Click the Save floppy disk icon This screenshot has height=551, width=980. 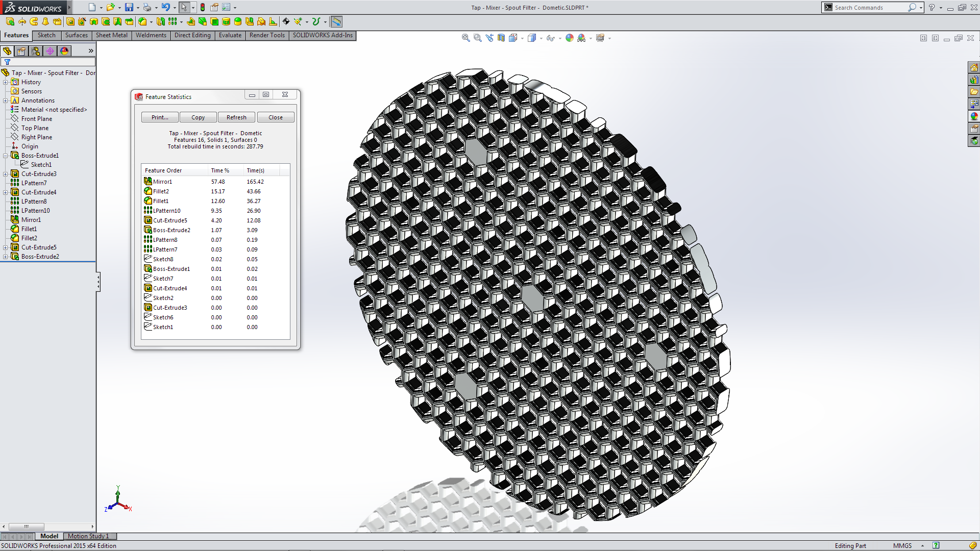coord(129,7)
